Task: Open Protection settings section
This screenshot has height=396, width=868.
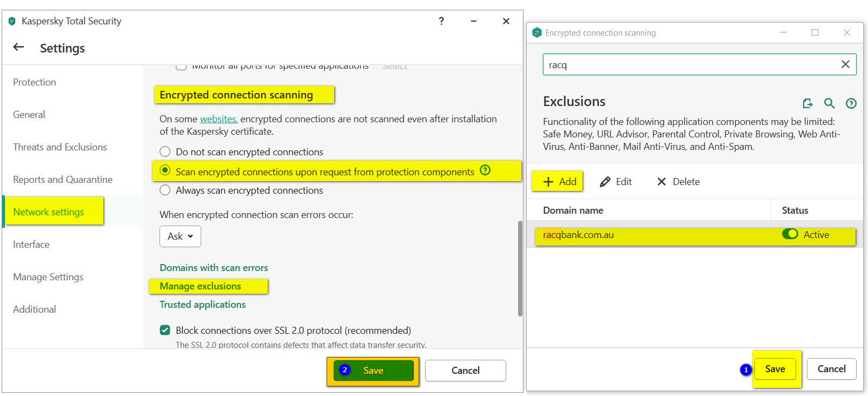Action: click(x=35, y=82)
